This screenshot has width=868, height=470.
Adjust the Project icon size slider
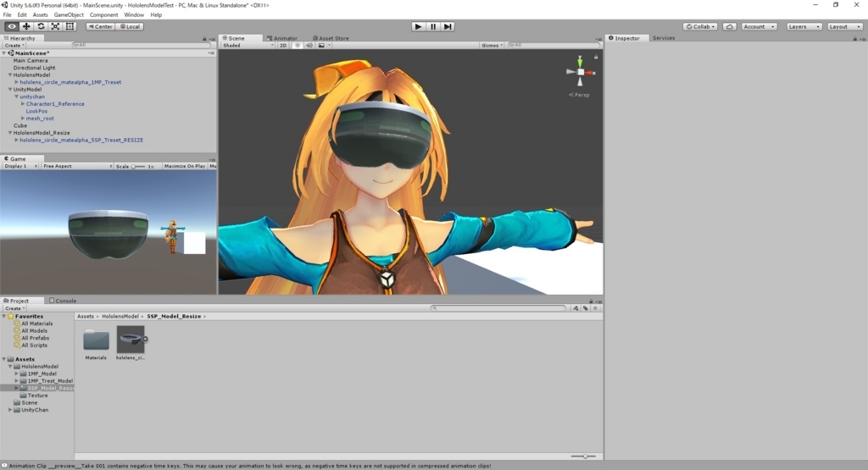[x=583, y=456]
